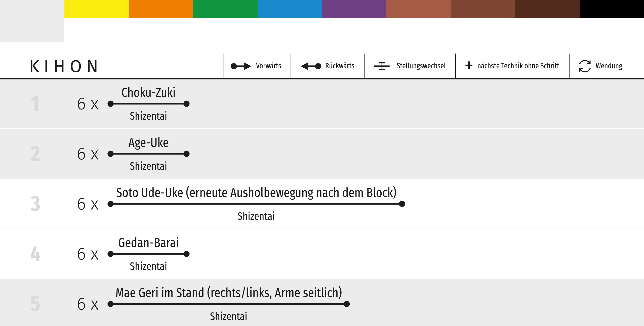Click the Gedan-Barai technique label
Viewport: 644px width, 326px height.
click(148, 243)
